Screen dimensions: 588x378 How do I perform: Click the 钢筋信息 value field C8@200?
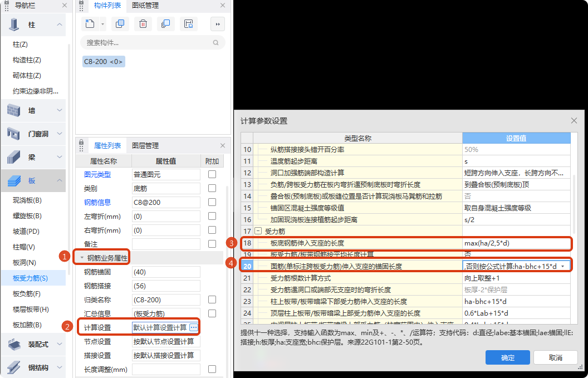click(166, 202)
